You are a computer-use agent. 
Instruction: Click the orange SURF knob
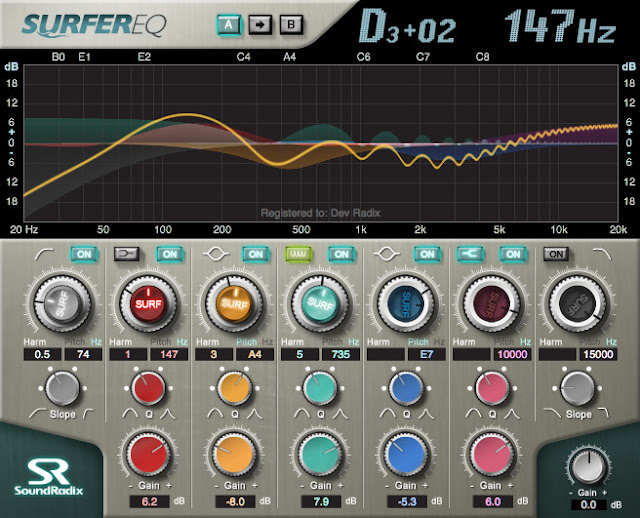pyautogui.click(x=234, y=304)
